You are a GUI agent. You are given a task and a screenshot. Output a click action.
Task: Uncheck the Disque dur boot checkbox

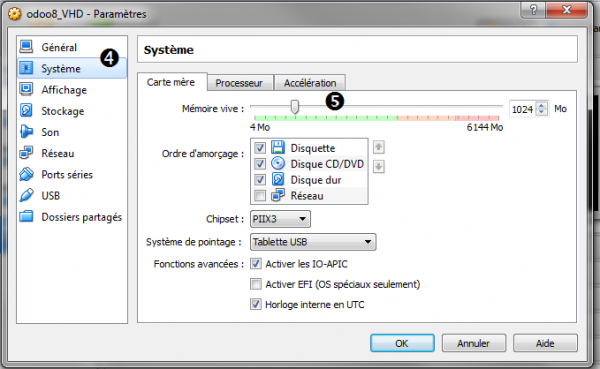(x=260, y=180)
